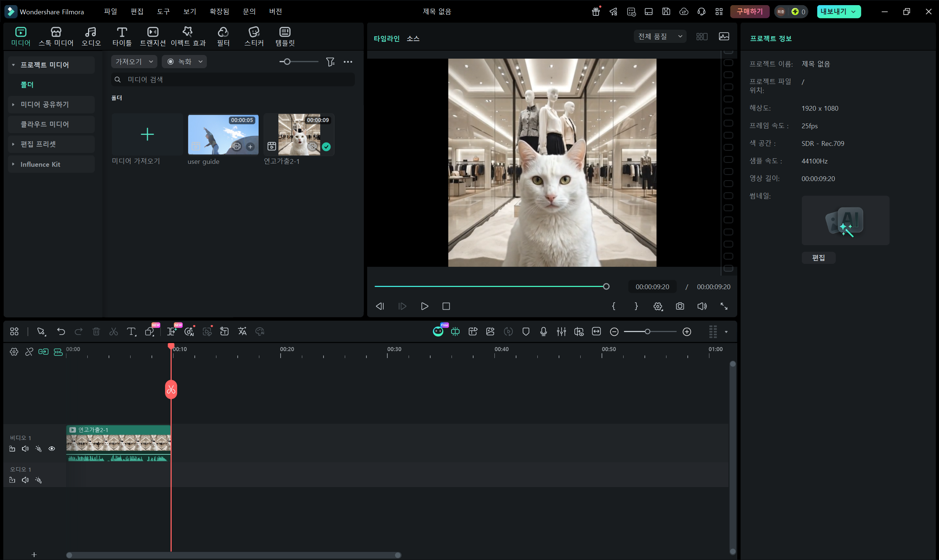Click the 편집 thumbnail edit button
Screen dimensions: 939x560
[818, 258]
